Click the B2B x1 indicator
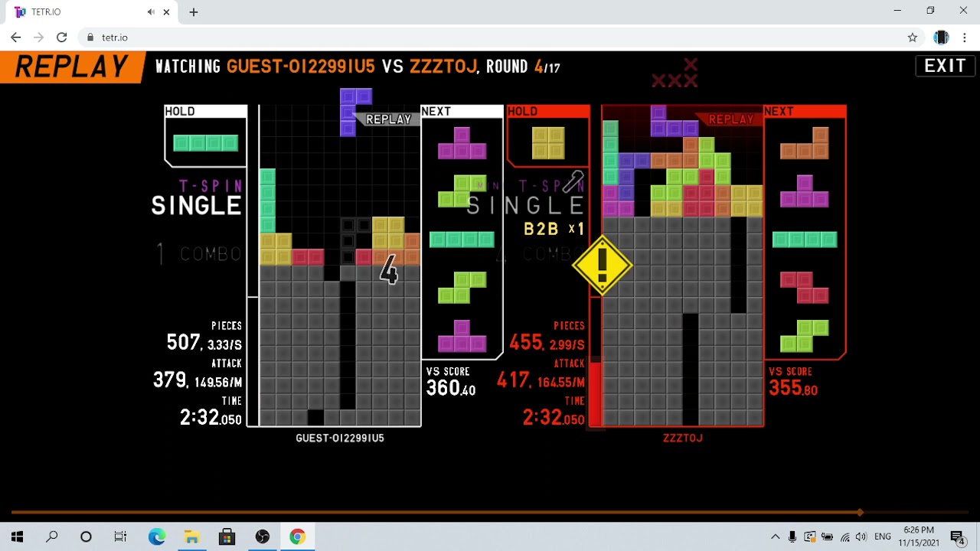Image resolution: width=980 pixels, height=551 pixels. (554, 229)
